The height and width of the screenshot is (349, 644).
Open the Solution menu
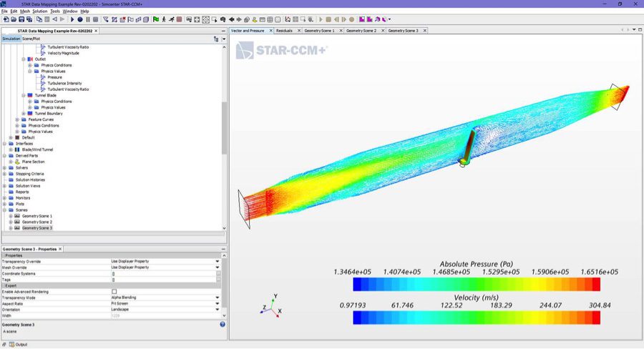(x=40, y=11)
